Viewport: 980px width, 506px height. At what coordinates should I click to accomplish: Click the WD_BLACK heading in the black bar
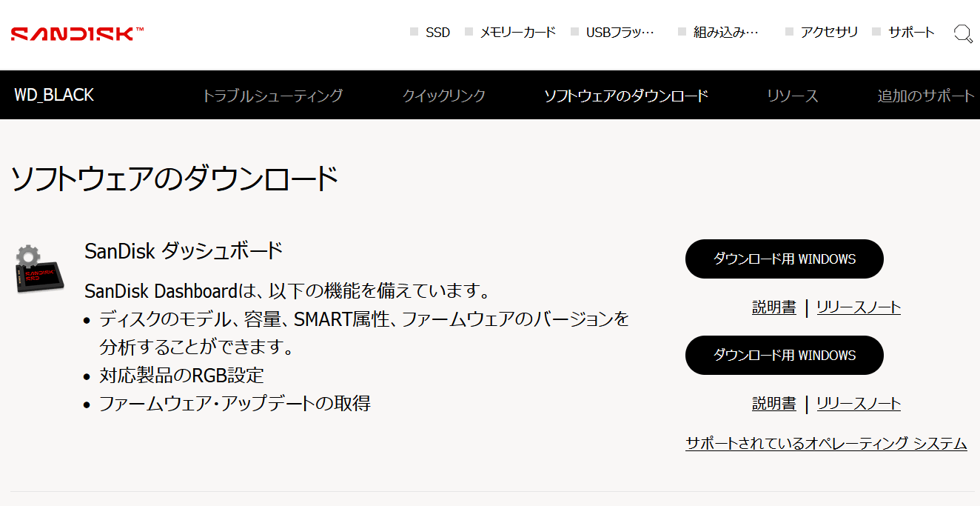coord(54,95)
